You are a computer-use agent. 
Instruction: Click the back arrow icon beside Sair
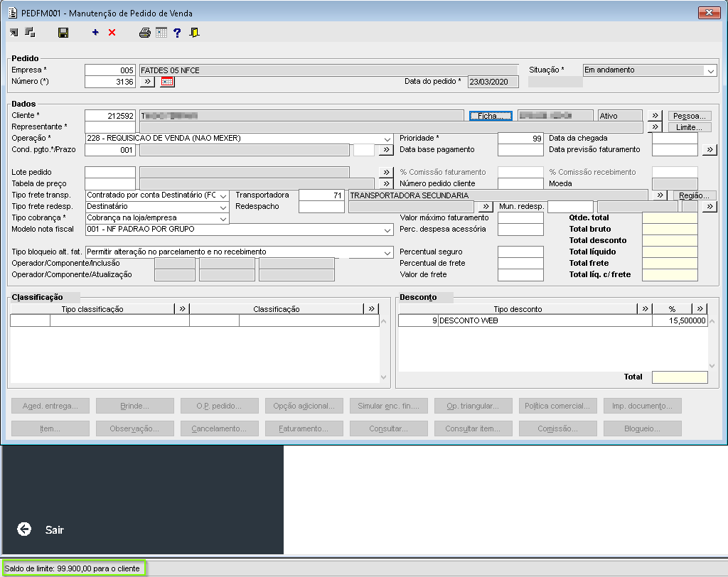pos(24,529)
